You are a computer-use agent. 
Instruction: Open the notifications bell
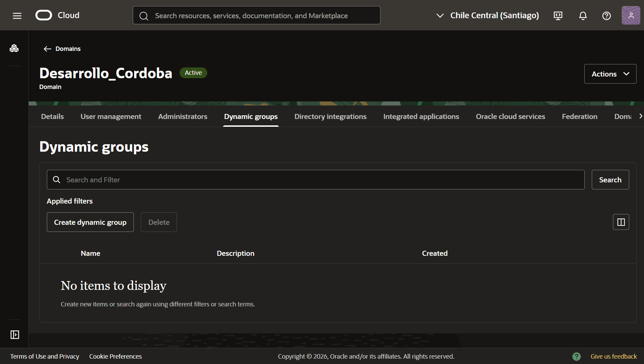(x=583, y=16)
